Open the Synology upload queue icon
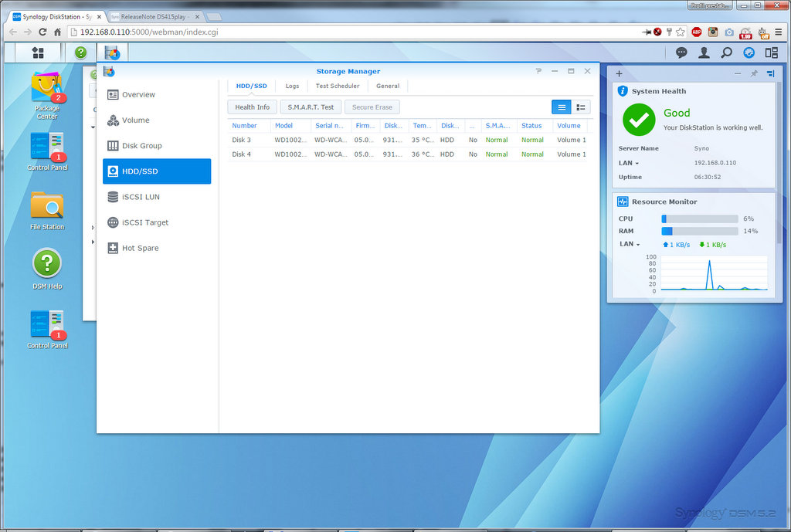Image resolution: width=791 pixels, height=532 pixels. (x=749, y=53)
